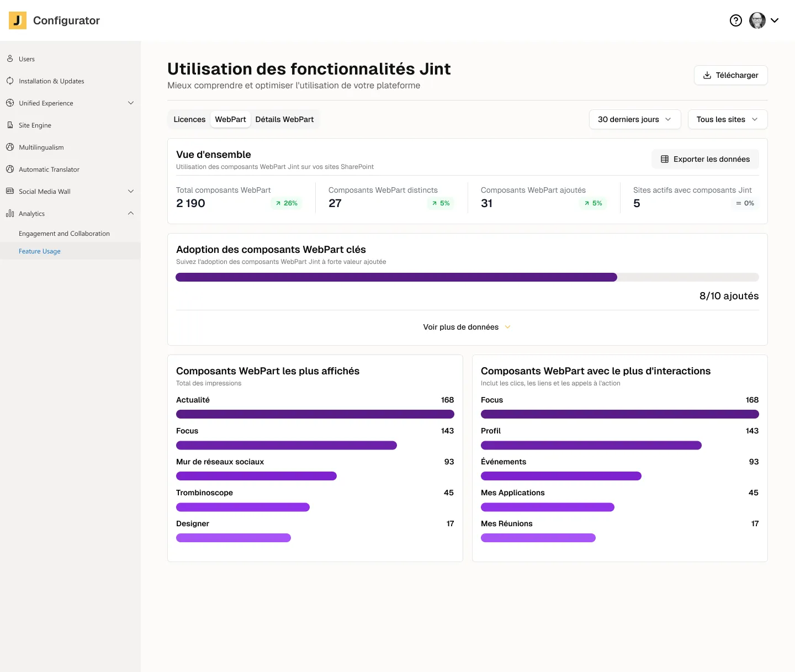Open the help question mark icon

click(736, 20)
